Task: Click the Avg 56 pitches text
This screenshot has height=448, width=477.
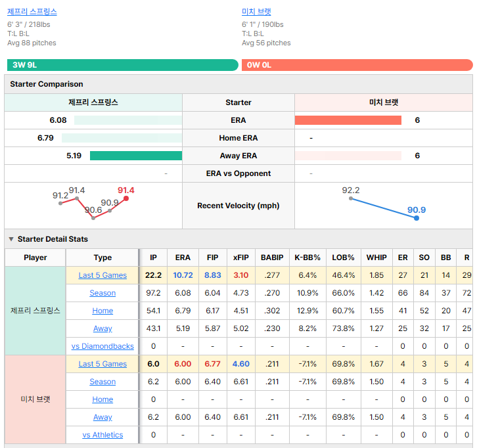Action: click(x=266, y=43)
